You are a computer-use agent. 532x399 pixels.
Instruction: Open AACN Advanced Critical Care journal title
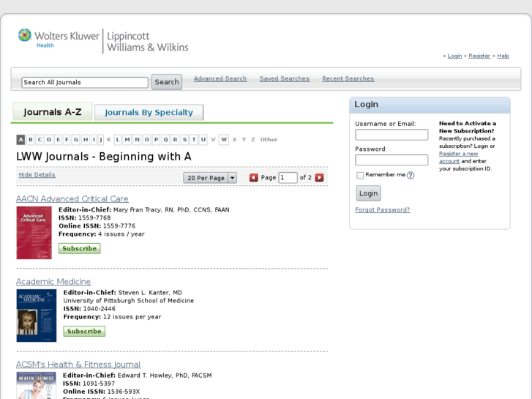click(x=72, y=198)
